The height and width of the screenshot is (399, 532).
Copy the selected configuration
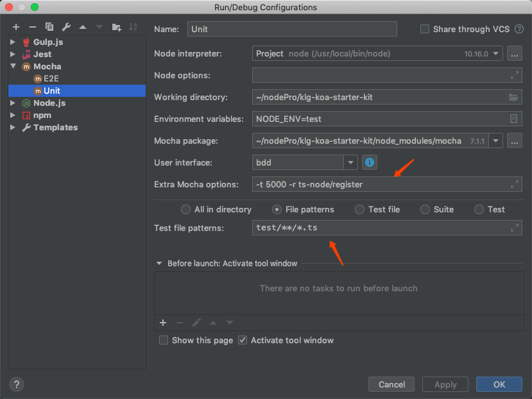click(x=49, y=27)
